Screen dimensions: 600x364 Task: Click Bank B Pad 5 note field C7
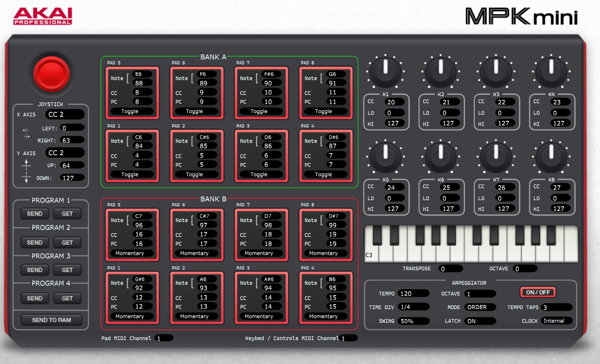[x=143, y=216]
